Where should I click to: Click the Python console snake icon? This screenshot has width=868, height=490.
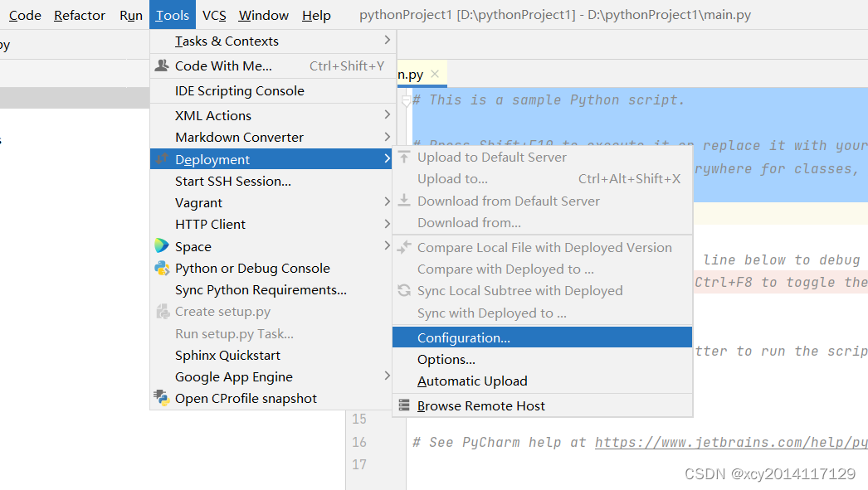coord(162,268)
